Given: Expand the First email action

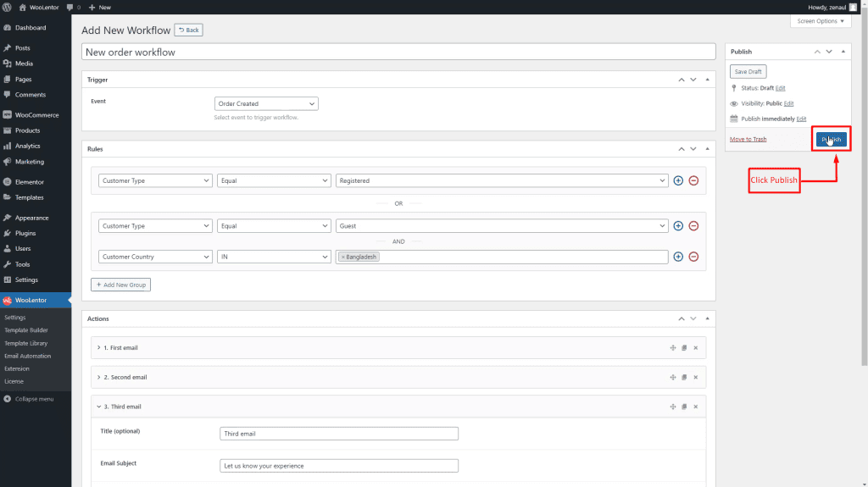Looking at the screenshot, I should (x=99, y=348).
